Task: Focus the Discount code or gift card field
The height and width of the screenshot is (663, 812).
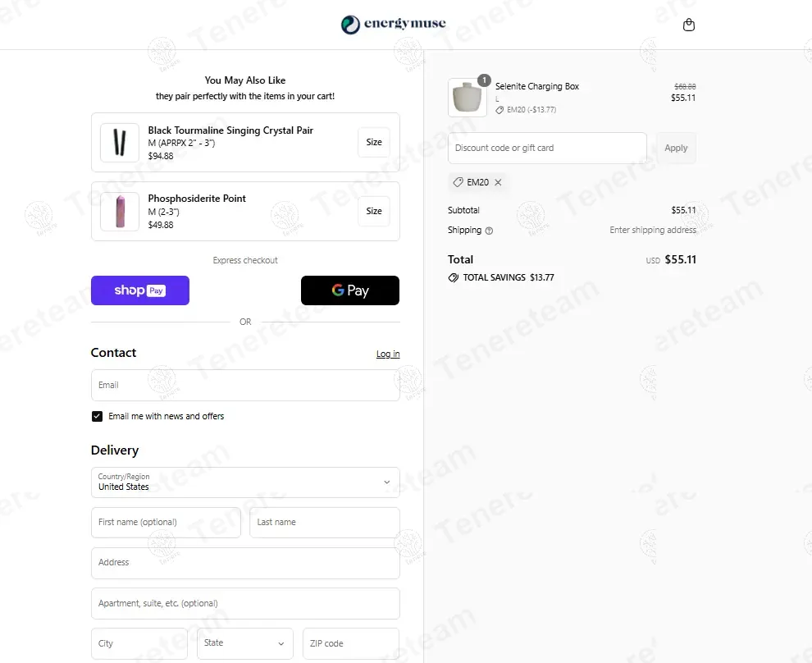Action: (x=547, y=149)
